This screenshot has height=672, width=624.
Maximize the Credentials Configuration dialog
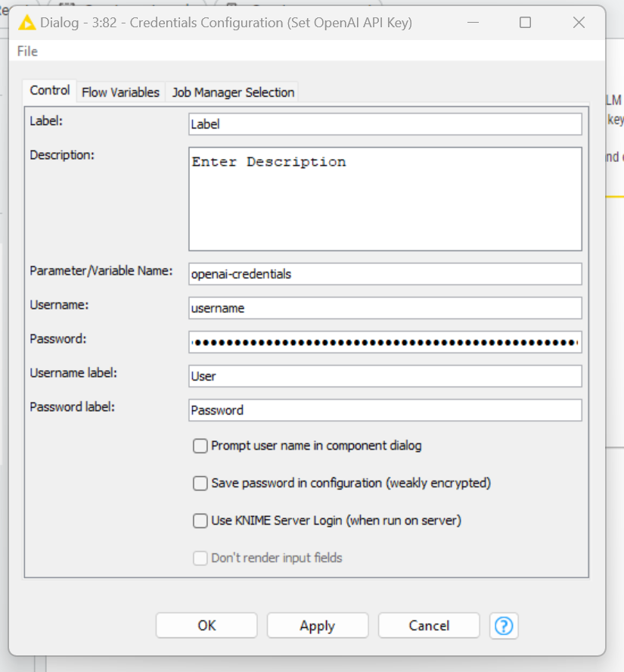pyautogui.click(x=525, y=22)
